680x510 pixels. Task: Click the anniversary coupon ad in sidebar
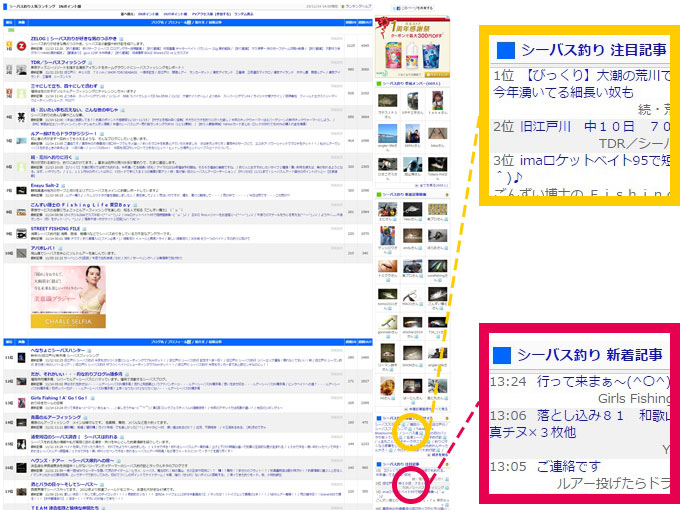[410, 45]
